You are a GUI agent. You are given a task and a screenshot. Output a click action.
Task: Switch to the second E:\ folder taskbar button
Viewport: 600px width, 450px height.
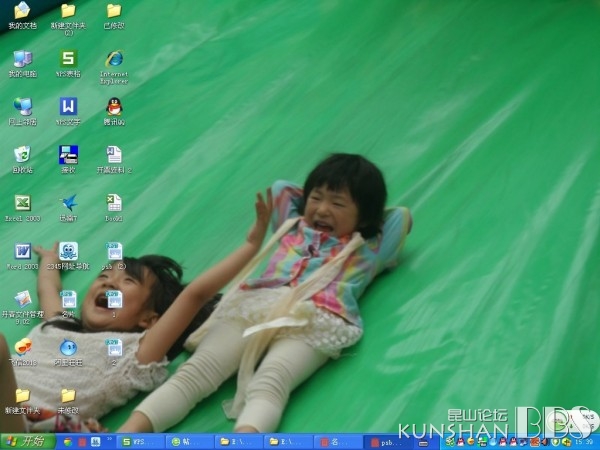288,442
